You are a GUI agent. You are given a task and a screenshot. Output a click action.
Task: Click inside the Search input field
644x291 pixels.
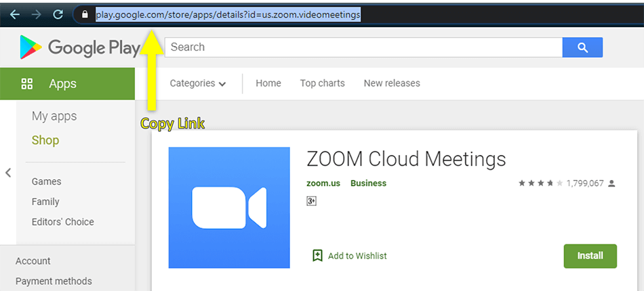(363, 47)
